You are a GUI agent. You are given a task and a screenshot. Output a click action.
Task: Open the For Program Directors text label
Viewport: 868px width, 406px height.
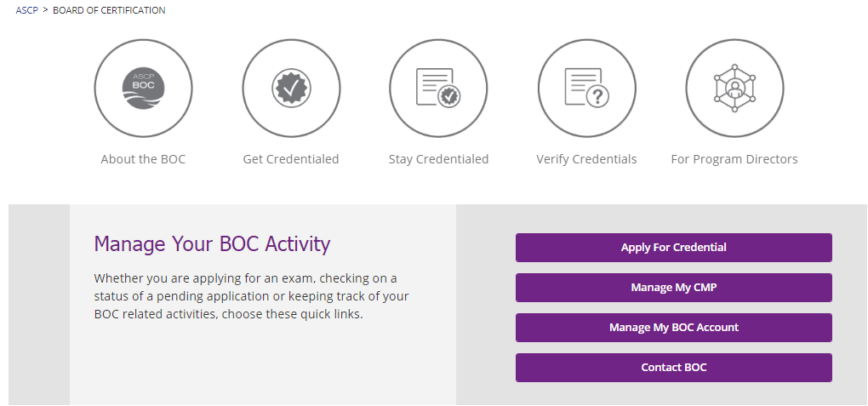point(734,159)
